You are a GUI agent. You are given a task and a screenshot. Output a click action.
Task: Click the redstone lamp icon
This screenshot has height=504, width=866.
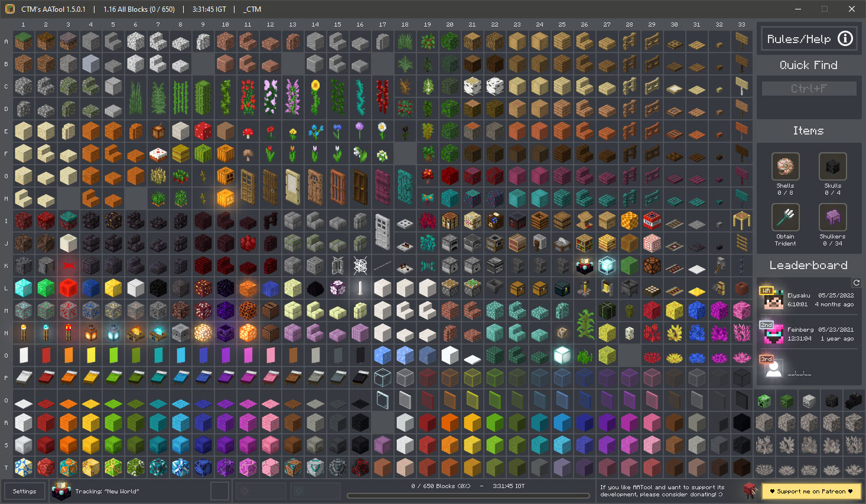point(652,266)
